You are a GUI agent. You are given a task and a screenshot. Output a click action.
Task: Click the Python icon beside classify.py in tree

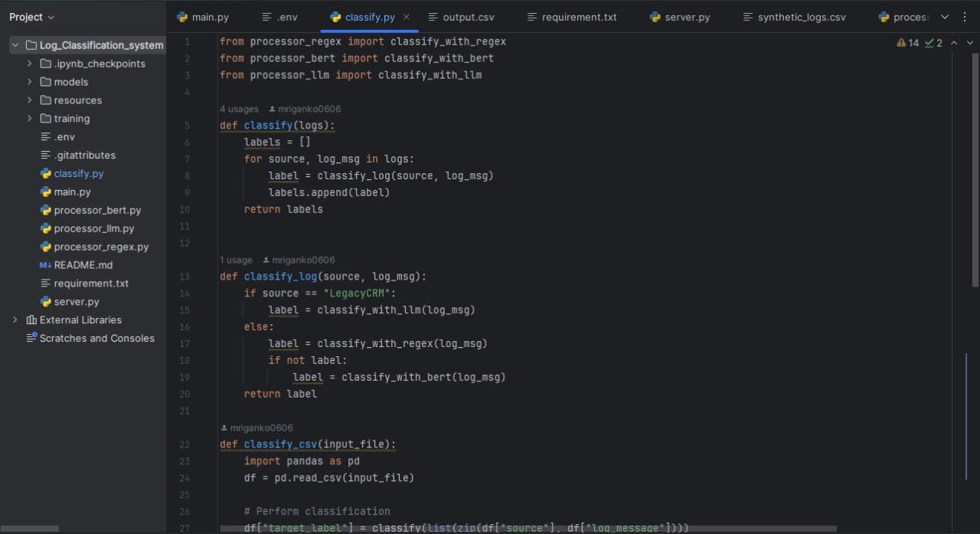coord(46,173)
